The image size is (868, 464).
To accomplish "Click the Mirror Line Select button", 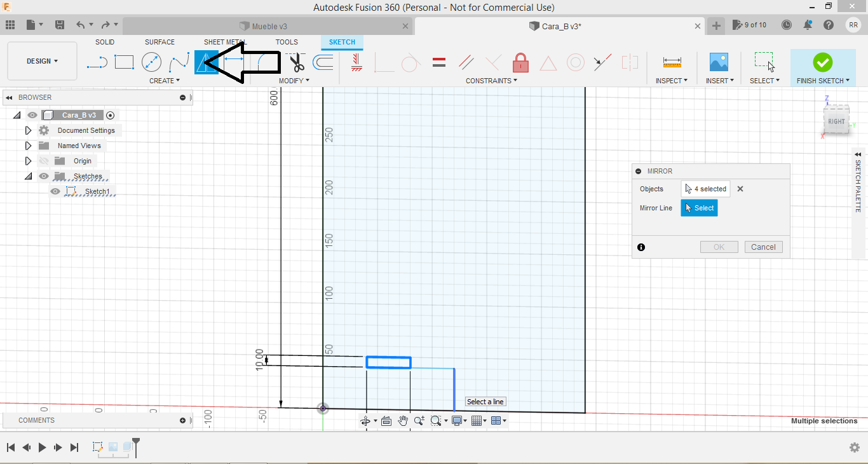I will (x=699, y=208).
